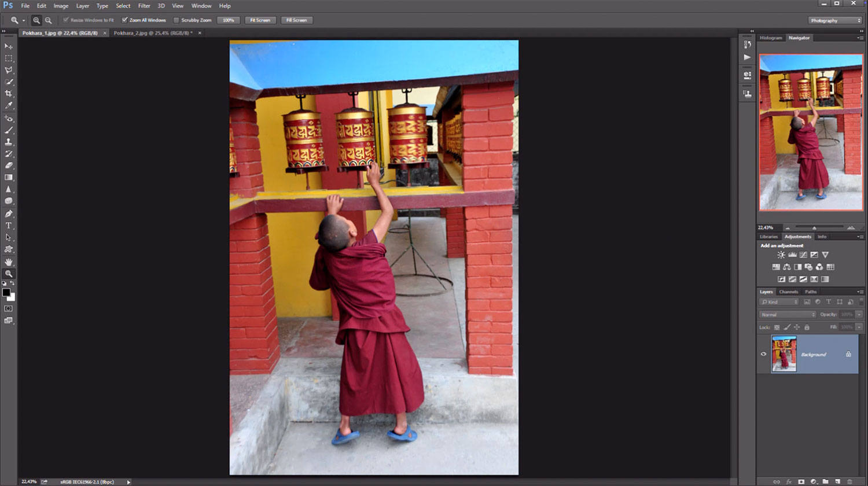Choose Zoom Out mode in options bar
Image resolution: width=868 pixels, height=486 pixels.
pyautogui.click(x=48, y=20)
